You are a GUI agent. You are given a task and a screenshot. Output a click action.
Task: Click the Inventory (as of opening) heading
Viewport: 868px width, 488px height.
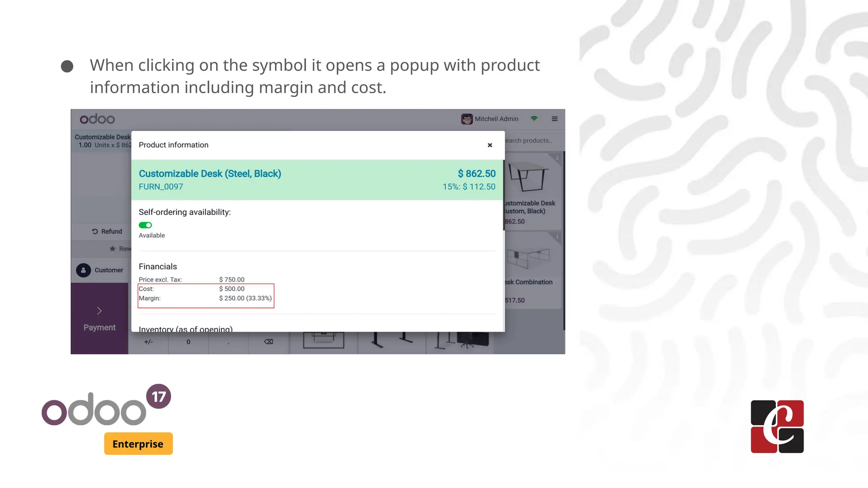pyautogui.click(x=186, y=329)
